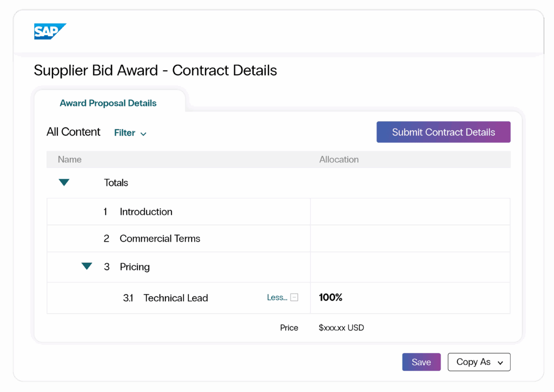This screenshot has width=554, height=392.
Task: Select the Technical Lead item
Action: pos(176,298)
